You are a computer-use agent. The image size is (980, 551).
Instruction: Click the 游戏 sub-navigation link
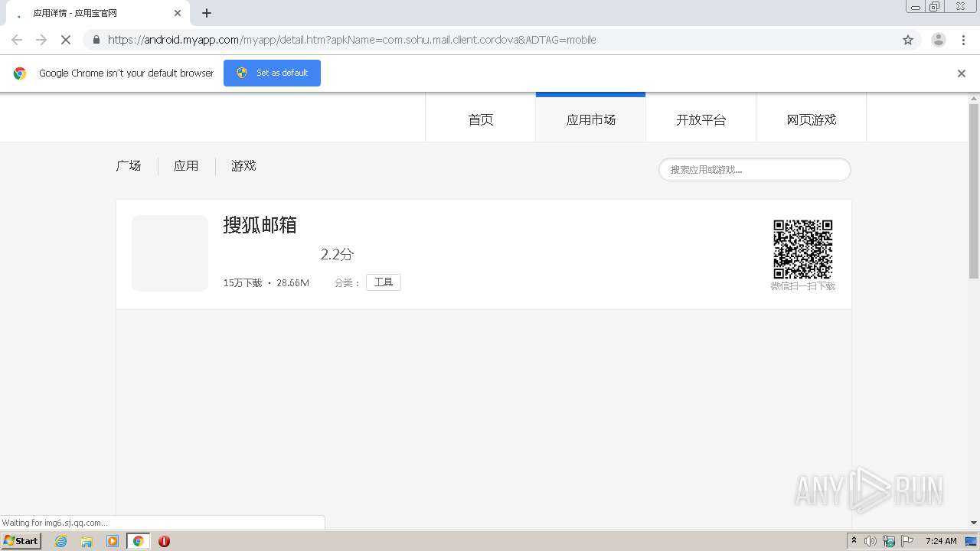[243, 166]
